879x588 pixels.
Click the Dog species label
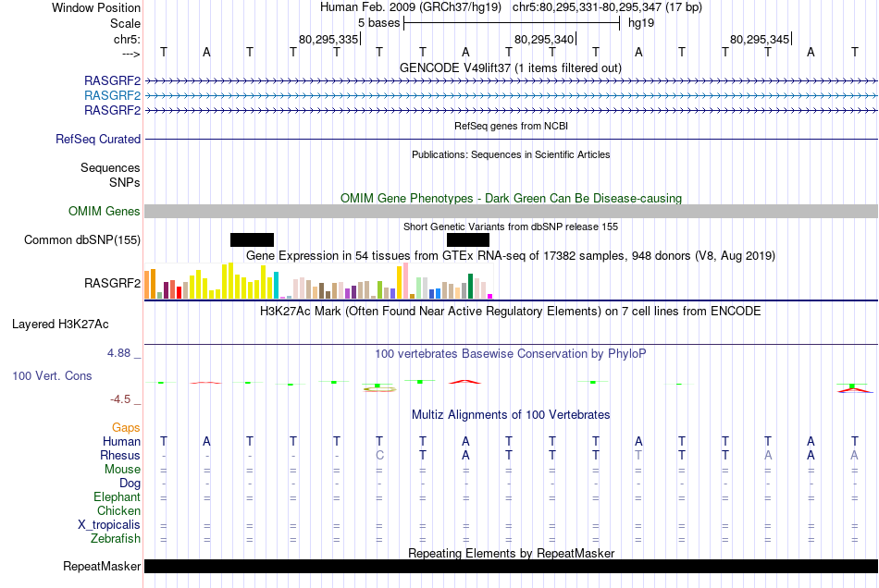pyautogui.click(x=130, y=484)
